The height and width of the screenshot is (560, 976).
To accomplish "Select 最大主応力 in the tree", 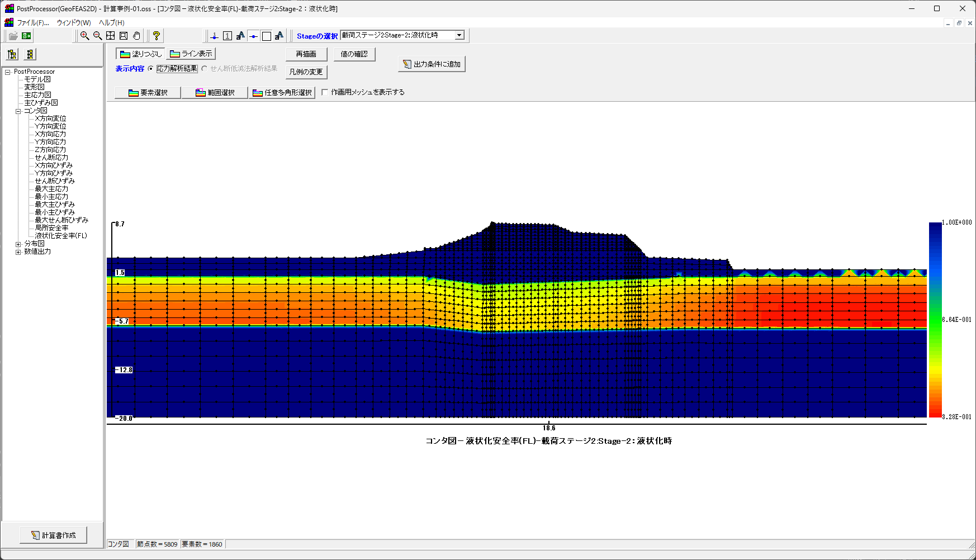I will [x=51, y=189].
